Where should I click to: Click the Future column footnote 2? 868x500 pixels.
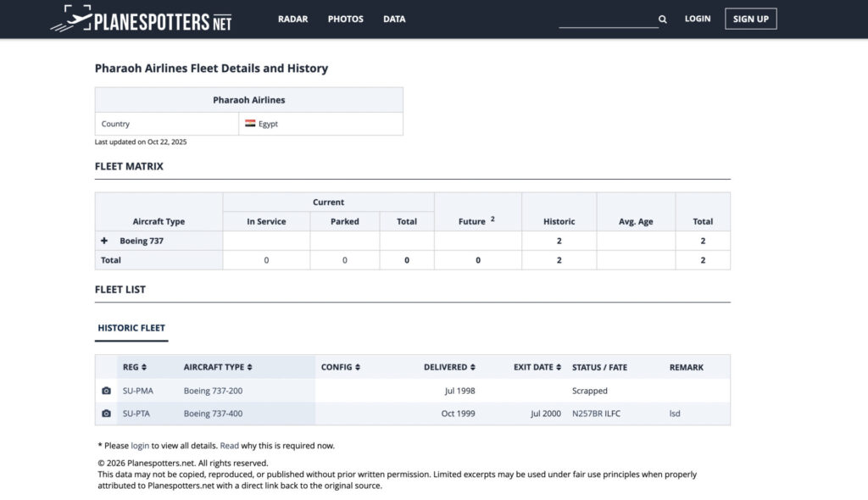pyautogui.click(x=492, y=219)
